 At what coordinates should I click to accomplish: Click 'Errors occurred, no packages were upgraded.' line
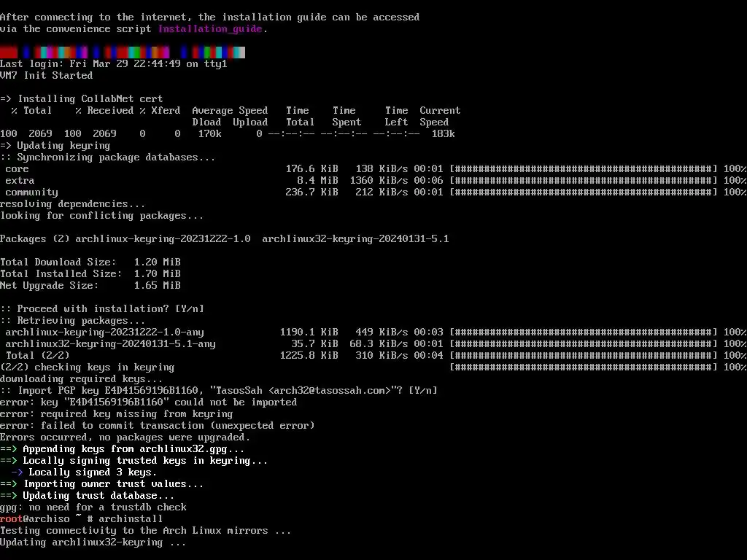125,437
